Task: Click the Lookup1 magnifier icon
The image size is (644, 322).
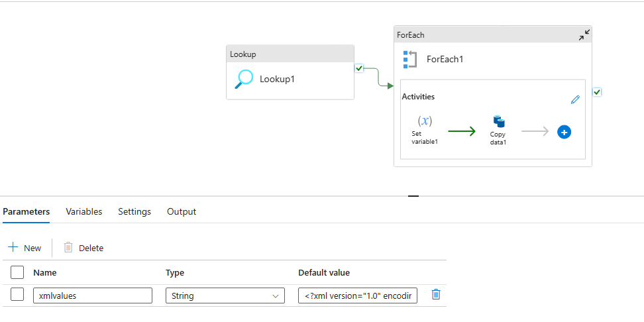Action: pos(244,79)
